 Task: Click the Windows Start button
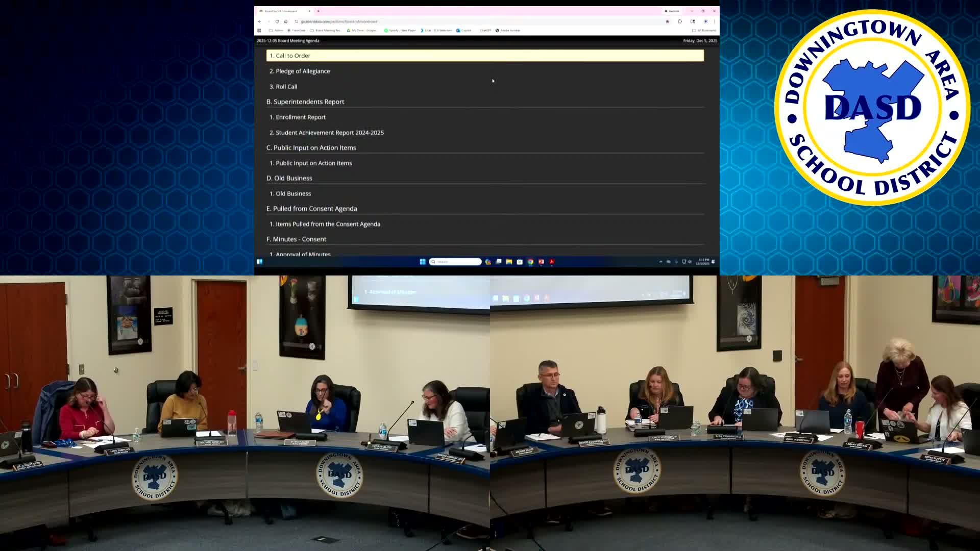[x=423, y=262]
